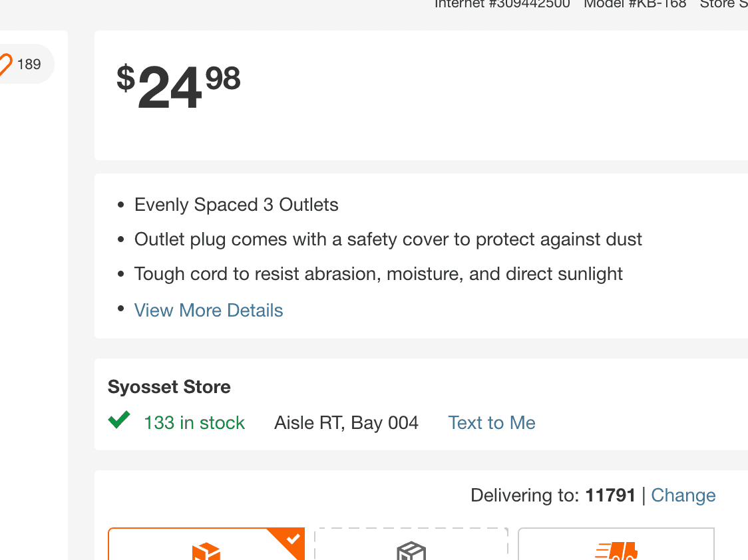Click the $24.98 price

178,86
